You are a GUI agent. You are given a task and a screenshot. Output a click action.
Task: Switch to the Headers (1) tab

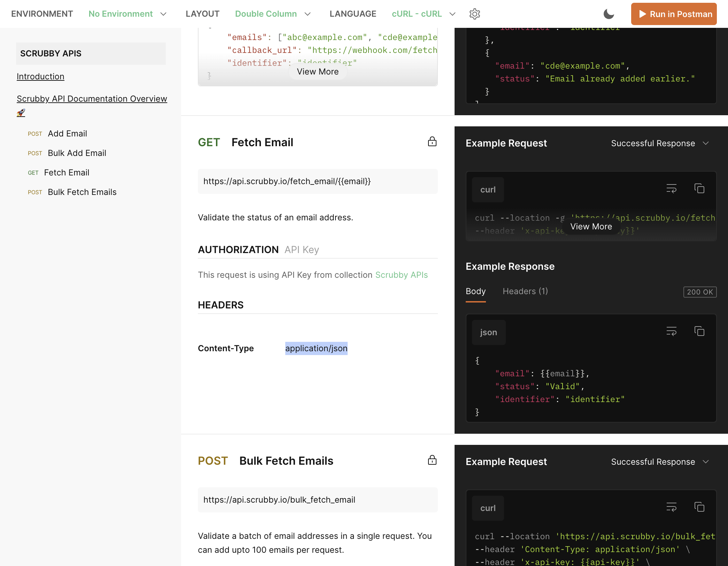click(x=525, y=292)
